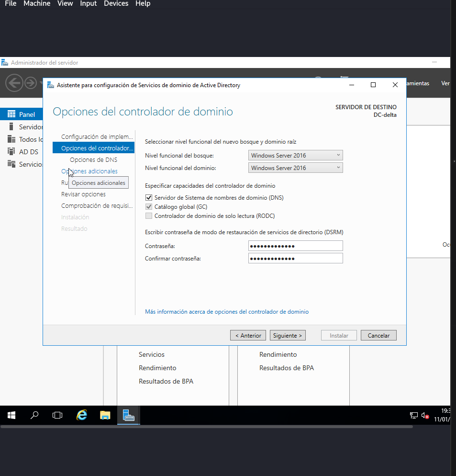The image size is (456, 476).
Task: Open Nivel funcional del dominio dropdown
Action: pos(296,168)
